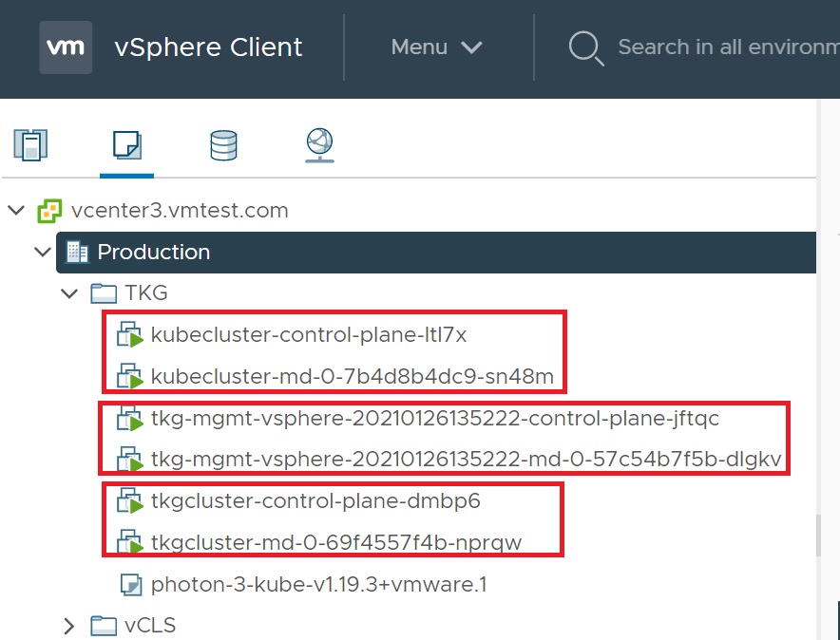Click the vCenter server icon beside vcenter3.vmtest.com

[49, 211]
